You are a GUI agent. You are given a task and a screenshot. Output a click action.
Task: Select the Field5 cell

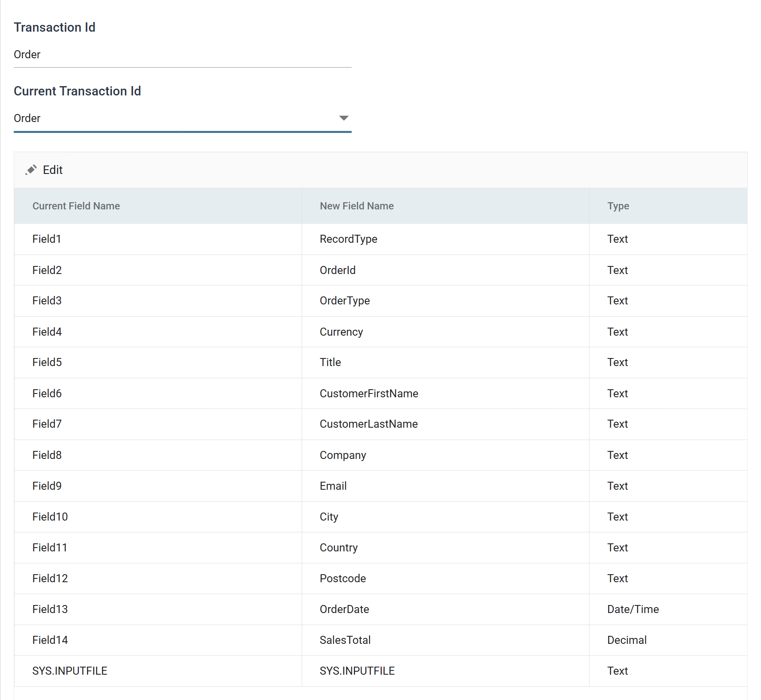pyautogui.click(x=158, y=362)
